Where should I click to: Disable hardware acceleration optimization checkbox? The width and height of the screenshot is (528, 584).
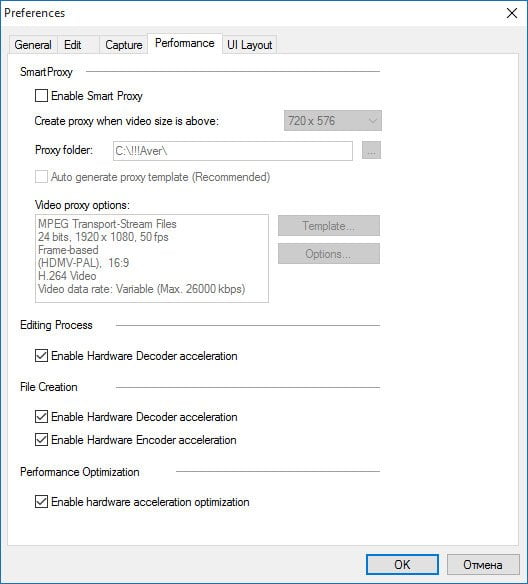click(41, 502)
